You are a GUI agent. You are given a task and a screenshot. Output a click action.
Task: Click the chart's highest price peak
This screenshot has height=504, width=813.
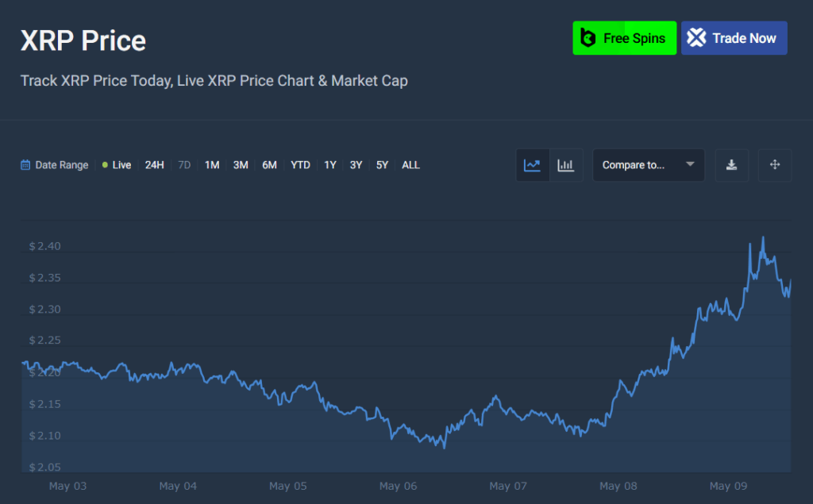pyautogui.click(x=763, y=238)
